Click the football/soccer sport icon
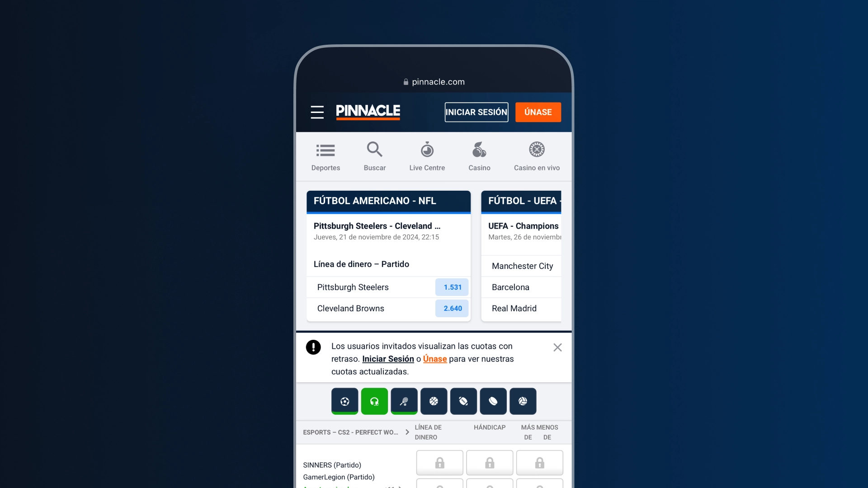Screen dimensions: 868x488 344,400
